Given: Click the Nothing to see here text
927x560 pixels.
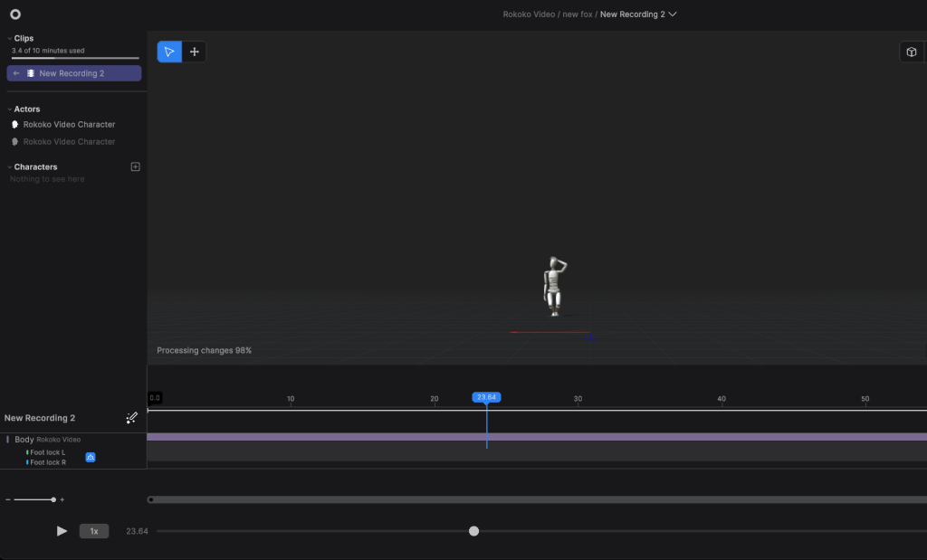Looking at the screenshot, I should (x=47, y=179).
